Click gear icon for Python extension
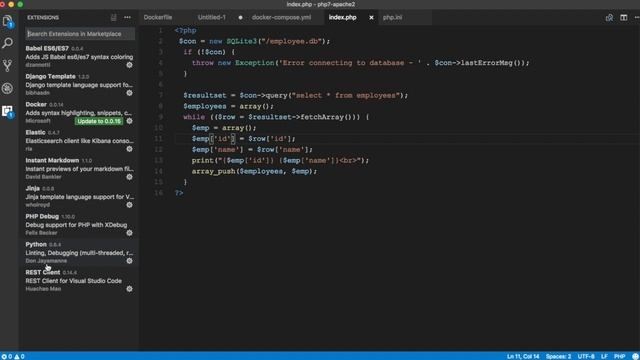Image resolution: width=640 pixels, height=360 pixels. coord(129,261)
